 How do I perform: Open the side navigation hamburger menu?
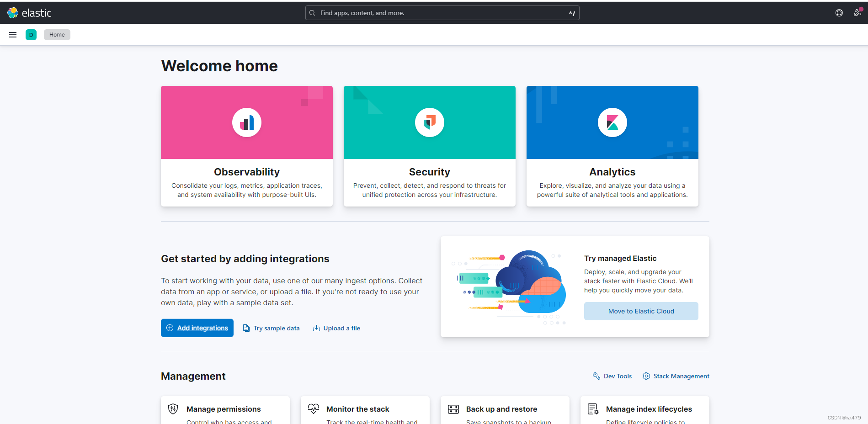[12, 34]
